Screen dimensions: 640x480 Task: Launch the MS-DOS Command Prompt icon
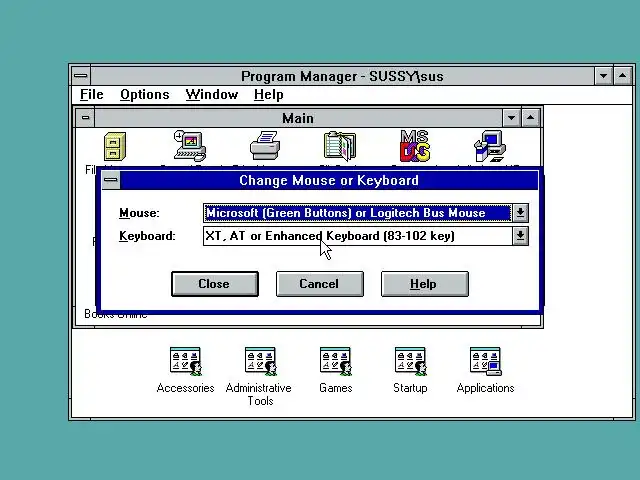[x=415, y=146]
